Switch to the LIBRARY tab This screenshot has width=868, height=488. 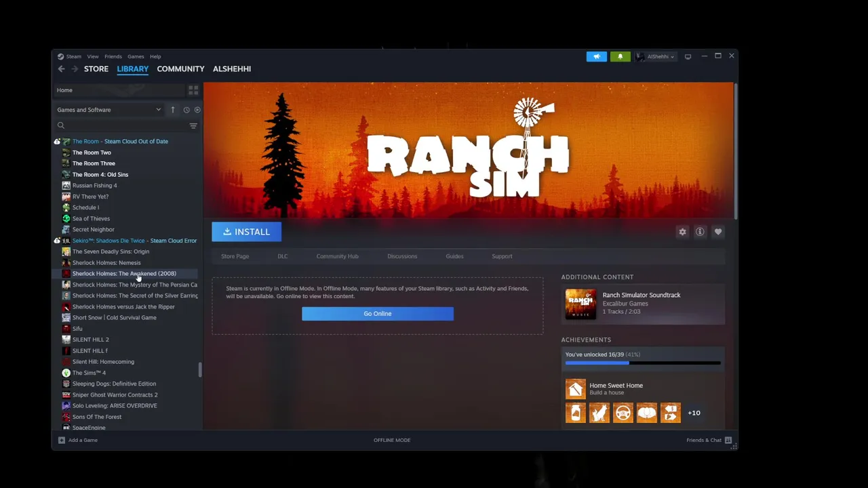pyautogui.click(x=133, y=69)
